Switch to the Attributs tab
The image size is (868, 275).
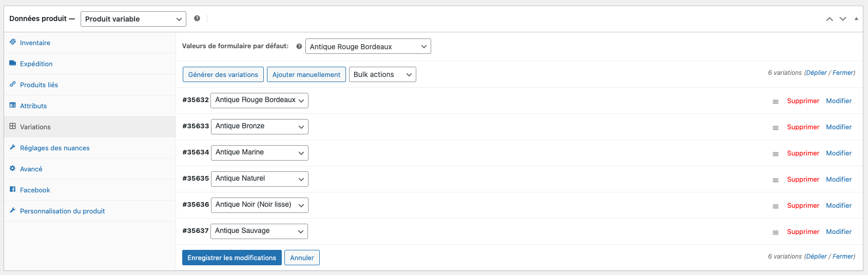(x=33, y=106)
